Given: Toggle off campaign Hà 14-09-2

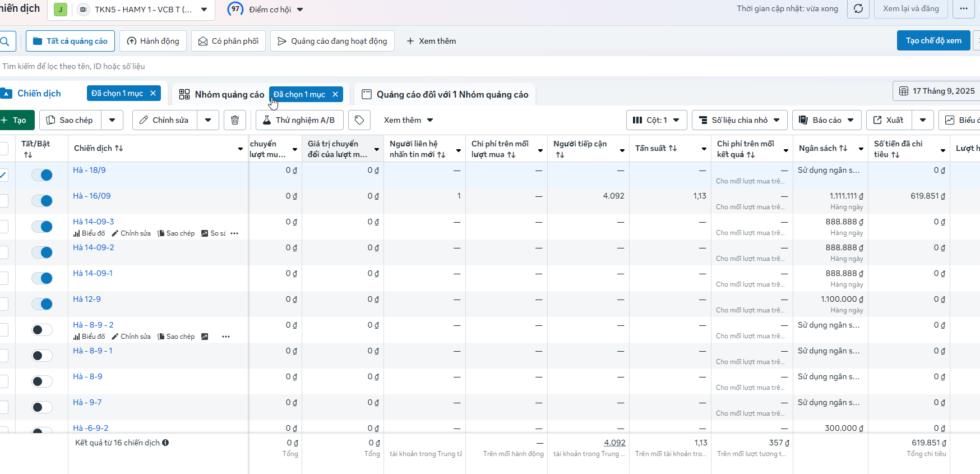Looking at the screenshot, I should (42, 252).
